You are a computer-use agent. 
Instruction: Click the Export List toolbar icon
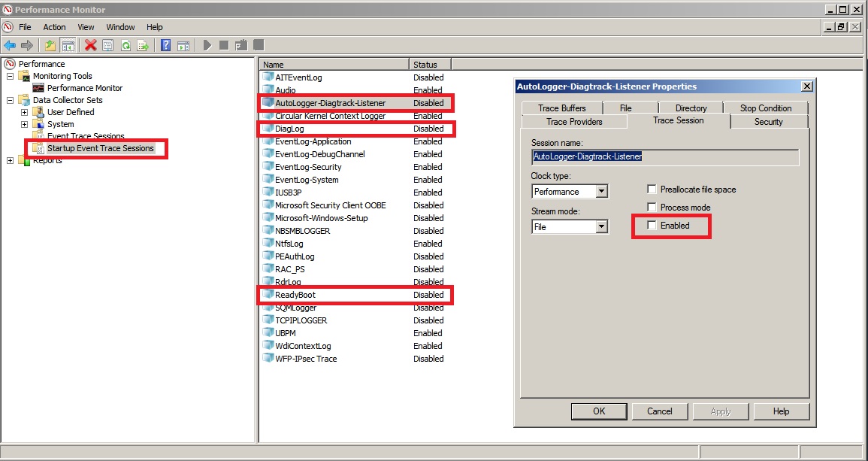pos(143,45)
